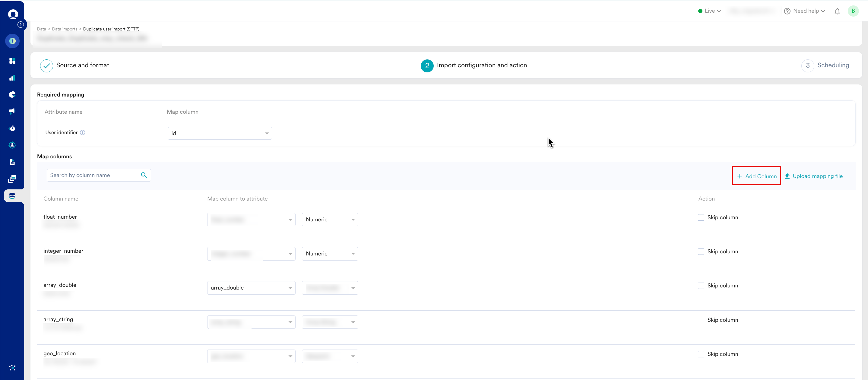Screen dimensions: 868x380
Task: Open the pie chart segments icon in the sidebar
Action: [12, 94]
